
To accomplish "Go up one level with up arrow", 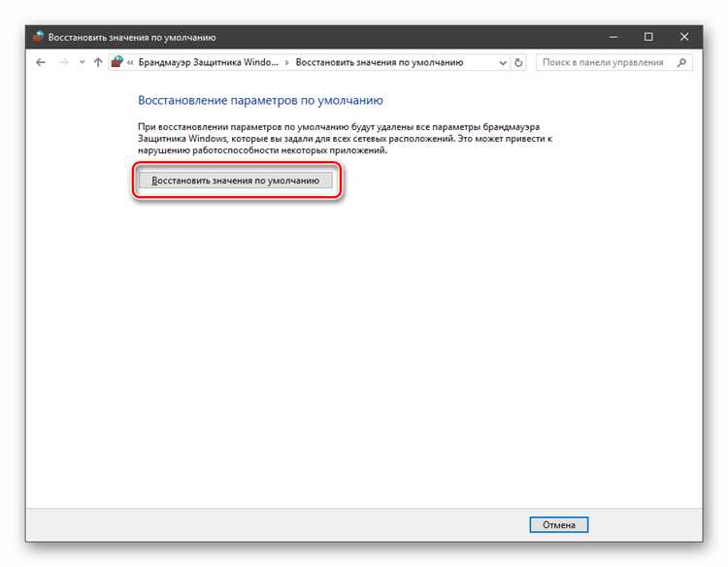I will click(97, 62).
